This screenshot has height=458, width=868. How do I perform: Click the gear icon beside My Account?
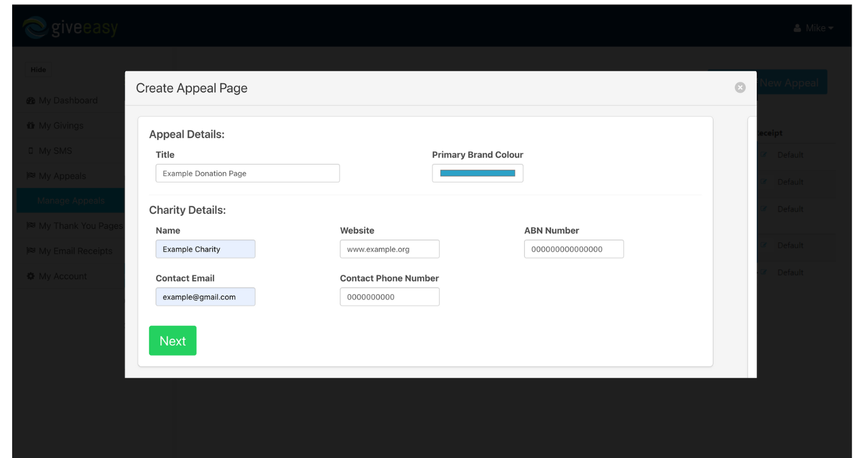(30, 276)
